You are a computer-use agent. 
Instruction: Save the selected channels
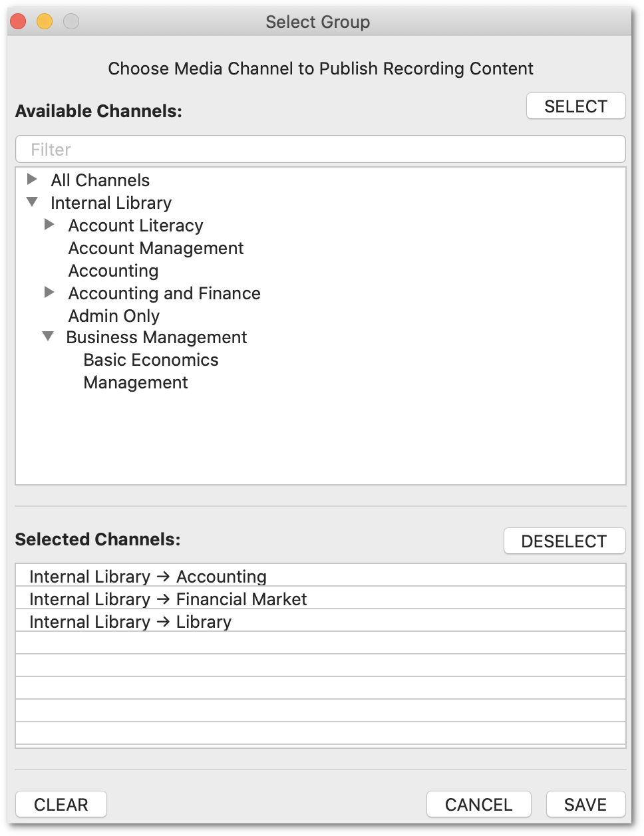click(x=585, y=805)
